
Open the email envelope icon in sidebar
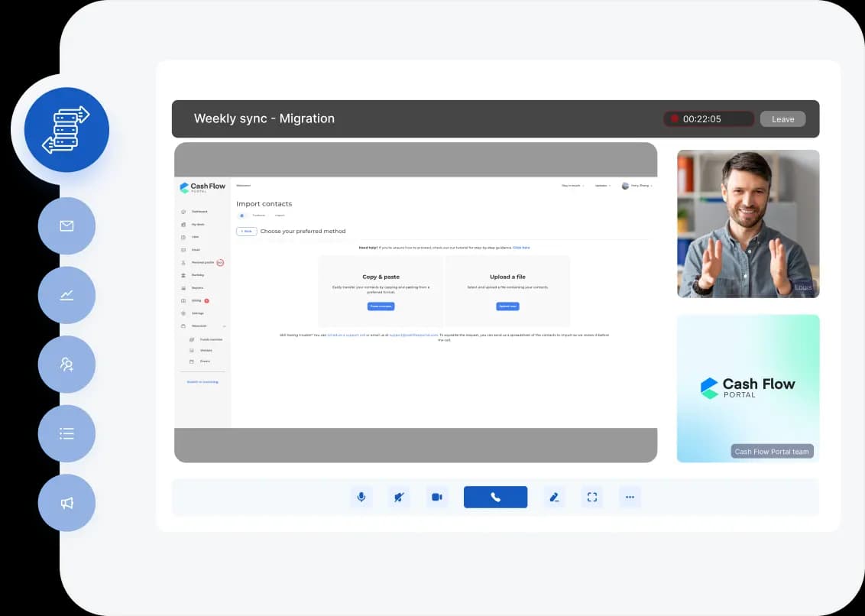tap(66, 226)
